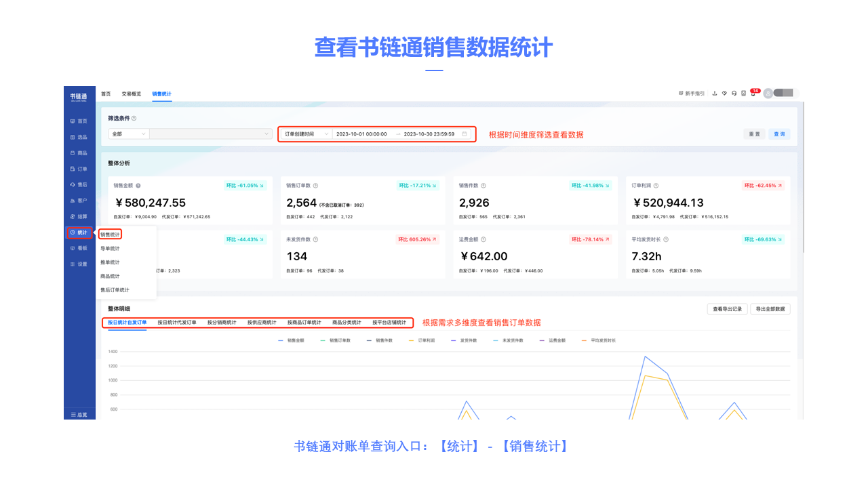Viewport: 868px width, 488px height.
Task: Click end date 2023-10-30 23:59:59
Action: click(429, 134)
